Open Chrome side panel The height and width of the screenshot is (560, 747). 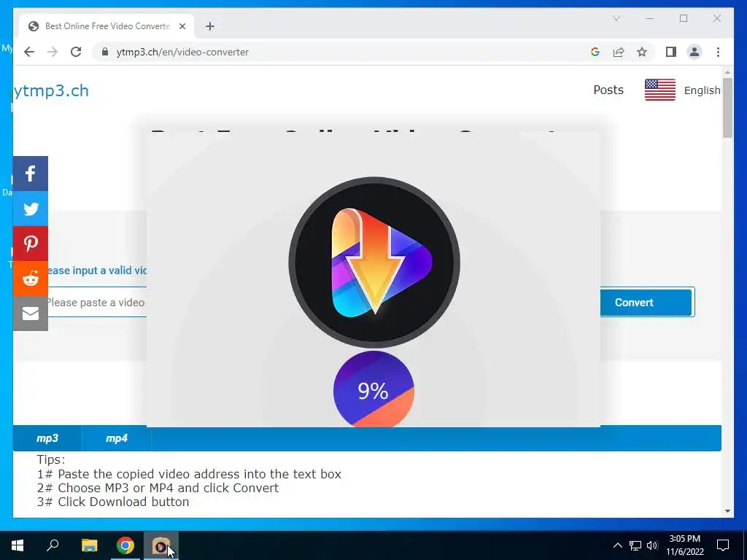point(671,52)
